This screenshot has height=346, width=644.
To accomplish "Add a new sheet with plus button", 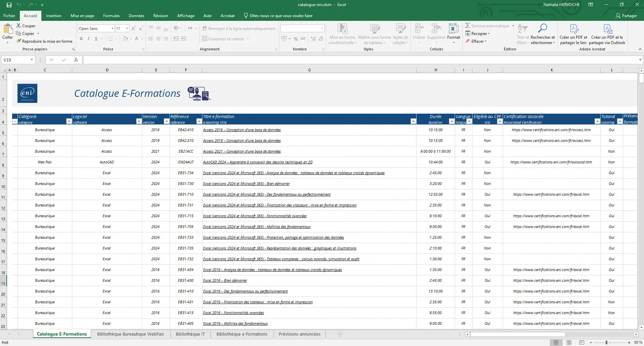I will pyautogui.click(x=340, y=334).
